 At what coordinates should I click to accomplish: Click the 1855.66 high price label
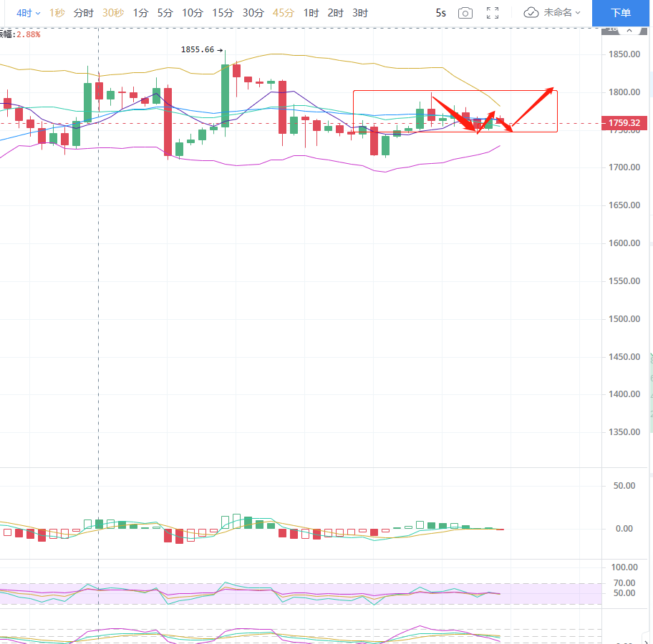198,49
